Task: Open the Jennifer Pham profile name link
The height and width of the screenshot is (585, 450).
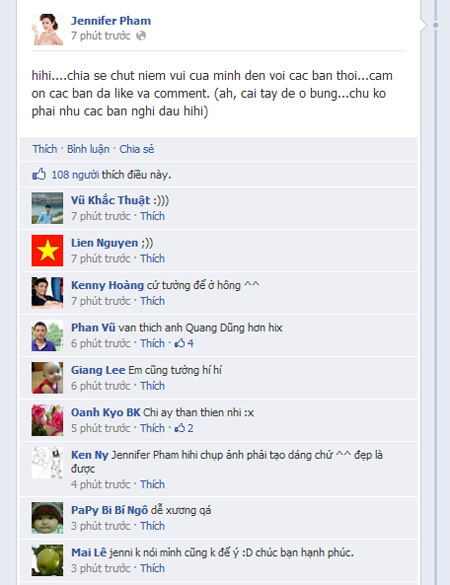Action: click(x=111, y=21)
